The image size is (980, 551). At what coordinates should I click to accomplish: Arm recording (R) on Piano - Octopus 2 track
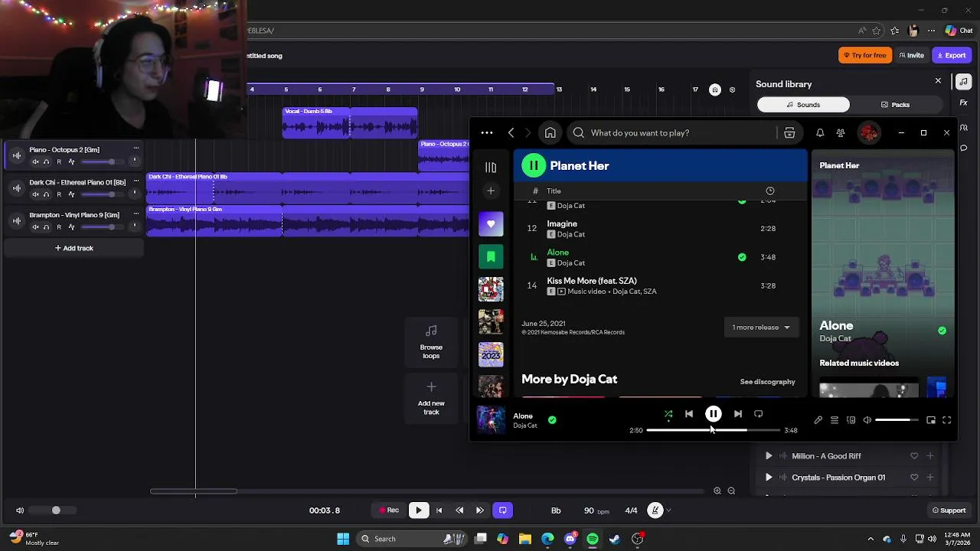click(x=59, y=161)
